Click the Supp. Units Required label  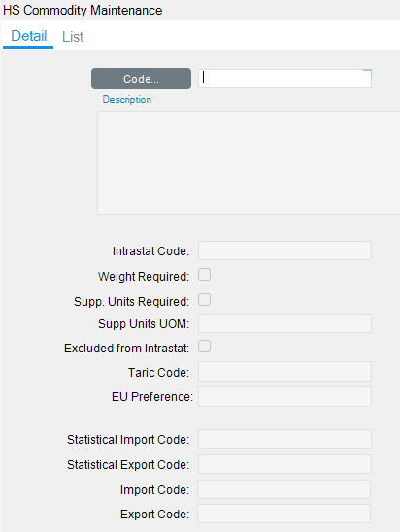pyautogui.click(x=131, y=302)
